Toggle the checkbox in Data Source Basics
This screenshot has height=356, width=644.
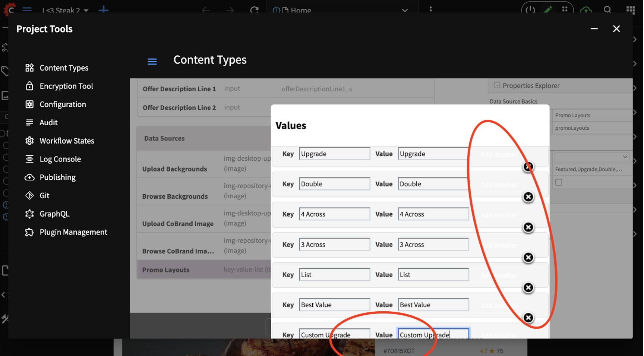(x=558, y=182)
